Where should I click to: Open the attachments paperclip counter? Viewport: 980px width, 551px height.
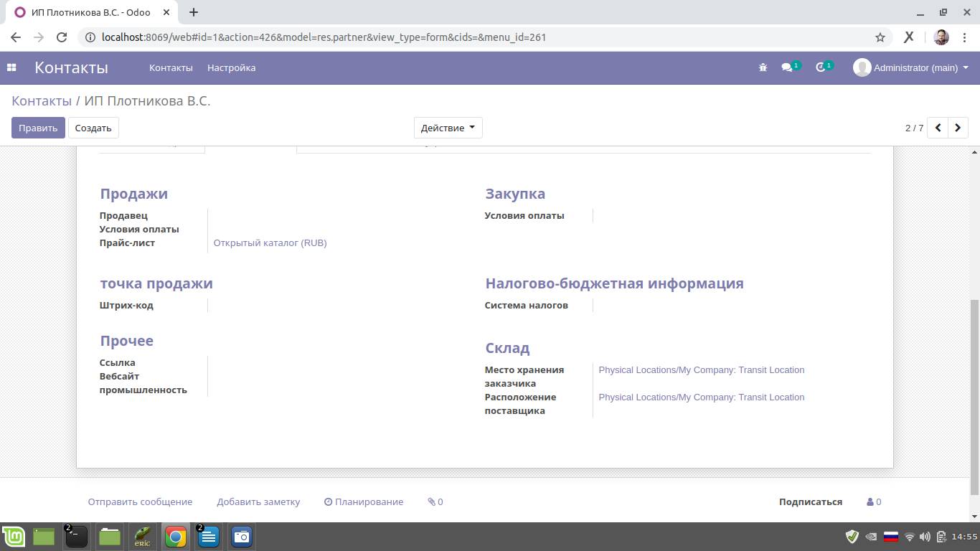(435, 501)
